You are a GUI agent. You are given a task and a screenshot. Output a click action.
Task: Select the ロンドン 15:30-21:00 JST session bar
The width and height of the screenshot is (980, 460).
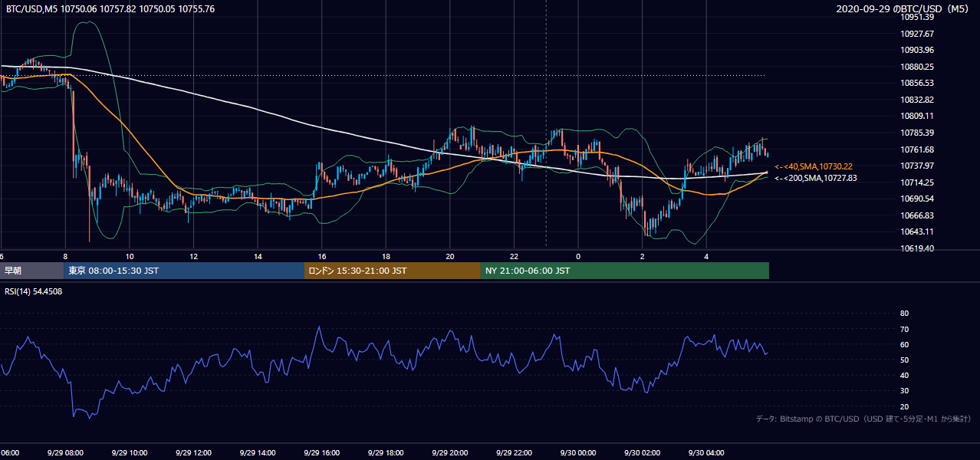(x=393, y=271)
